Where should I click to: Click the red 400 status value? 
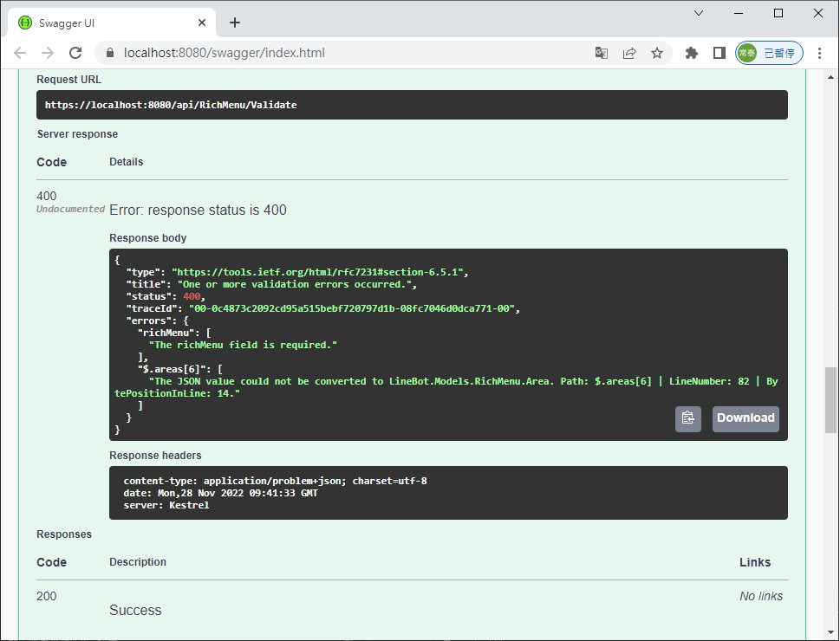[192, 296]
